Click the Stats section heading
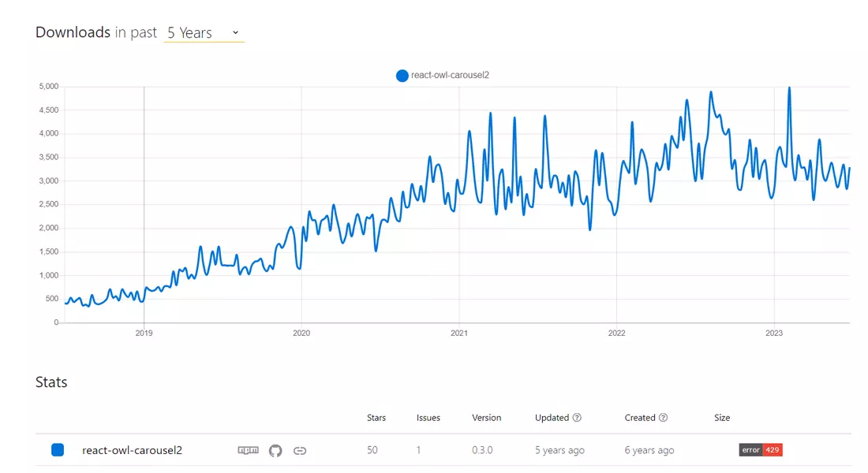This screenshot has height=473, width=868. click(x=51, y=382)
